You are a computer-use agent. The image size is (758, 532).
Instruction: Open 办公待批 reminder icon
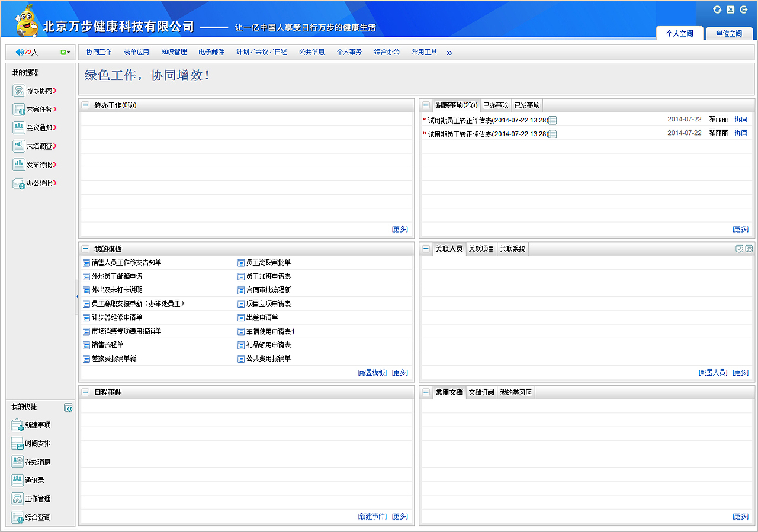(x=19, y=183)
